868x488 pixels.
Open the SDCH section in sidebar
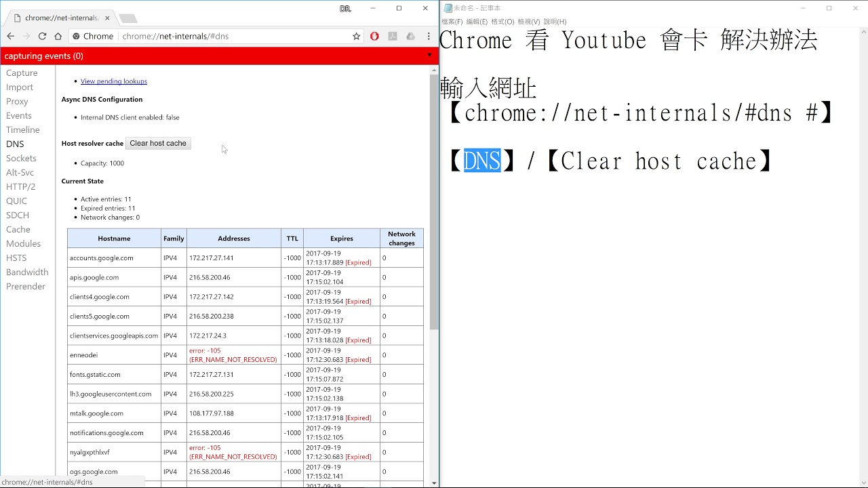pos(18,215)
